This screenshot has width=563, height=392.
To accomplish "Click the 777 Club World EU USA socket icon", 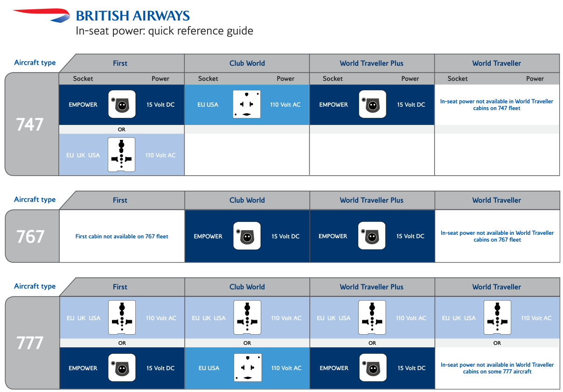I will point(248,368).
